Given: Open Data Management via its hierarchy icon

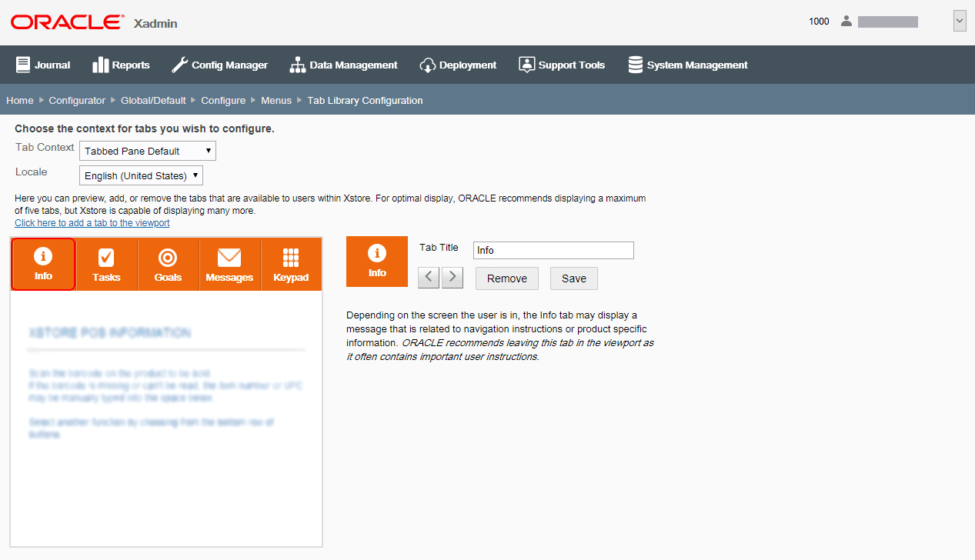Looking at the screenshot, I should click(298, 65).
